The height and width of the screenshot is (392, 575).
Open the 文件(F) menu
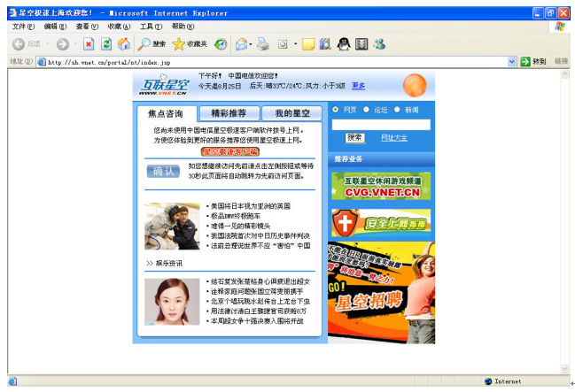point(23,27)
